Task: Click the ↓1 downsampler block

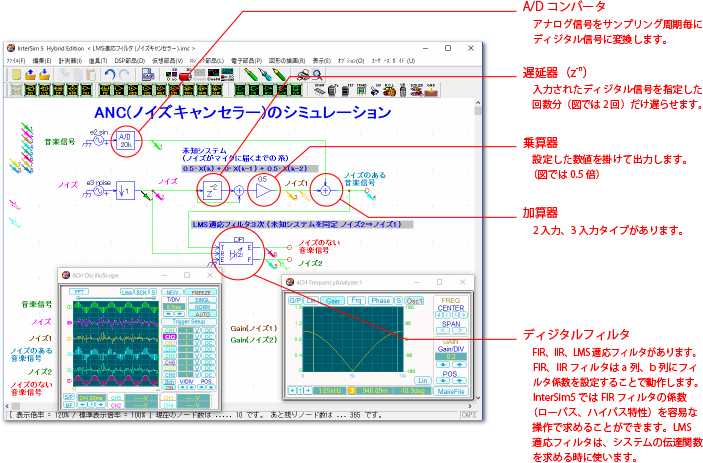Action: [x=126, y=190]
